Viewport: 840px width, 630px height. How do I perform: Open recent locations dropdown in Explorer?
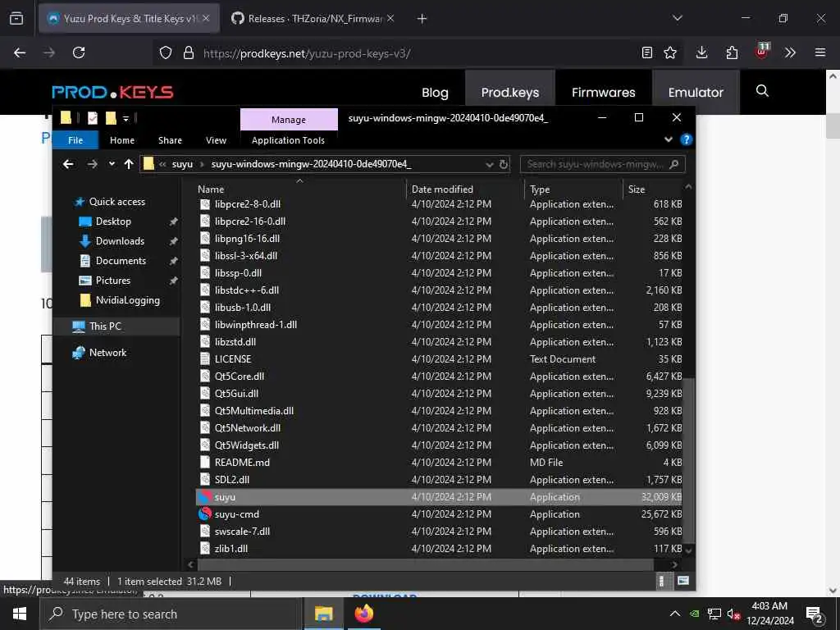point(112,164)
